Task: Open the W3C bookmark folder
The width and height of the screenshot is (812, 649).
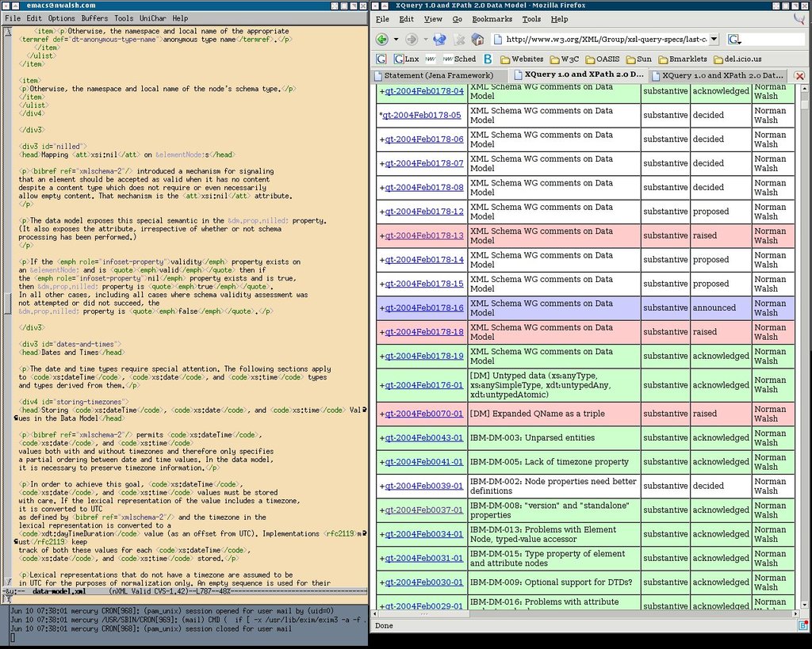Action: 565,59
